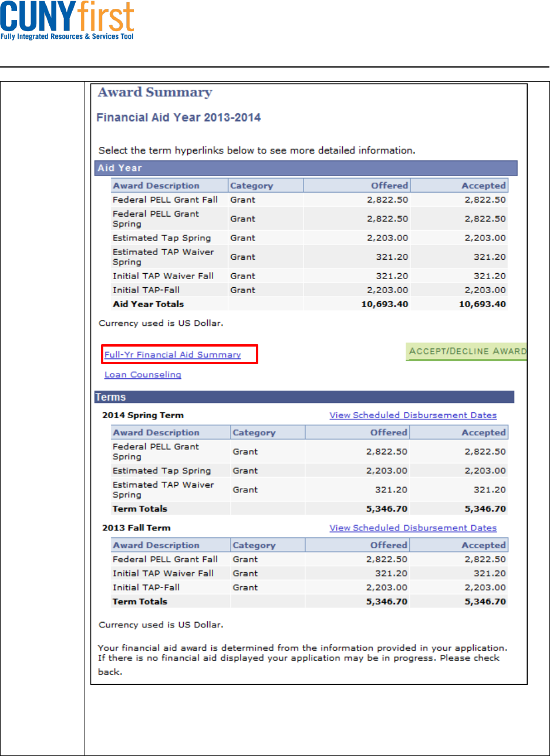View Scheduled Disbursement Dates for 2014 Spring Term
Viewport: 550px width, 756px height.
pos(413,415)
